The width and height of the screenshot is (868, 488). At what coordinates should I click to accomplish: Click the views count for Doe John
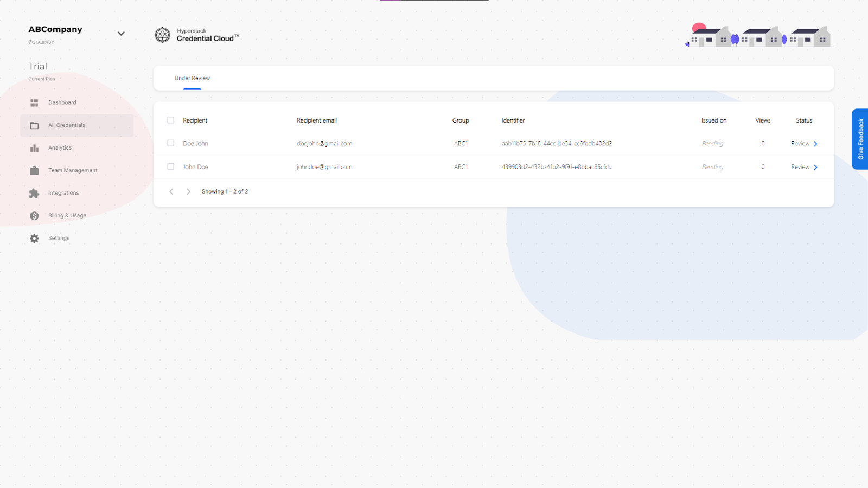(763, 144)
